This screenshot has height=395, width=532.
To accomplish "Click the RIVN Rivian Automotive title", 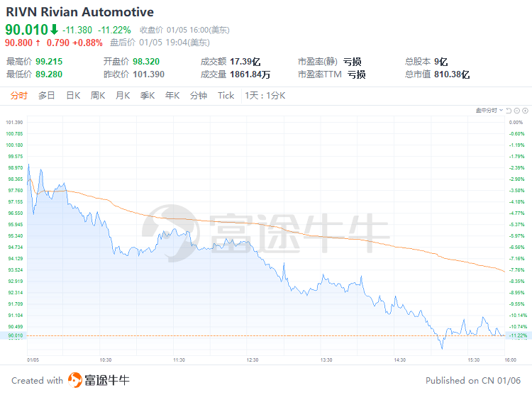I will [x=79, y=12].
